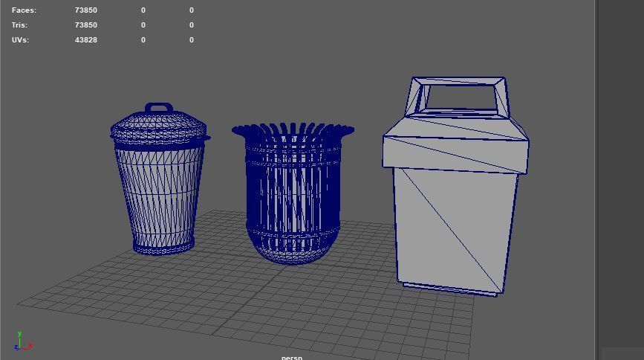Image resolution: width=644 pixels, height=360 pixels.
Task: Click the Faces count value 73850
Action: tap(86, 10)
